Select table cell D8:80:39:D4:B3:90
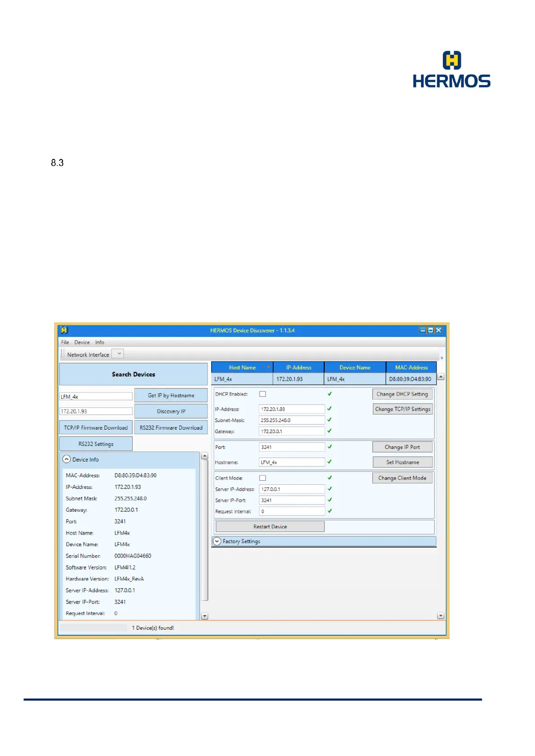 [411, 379]
